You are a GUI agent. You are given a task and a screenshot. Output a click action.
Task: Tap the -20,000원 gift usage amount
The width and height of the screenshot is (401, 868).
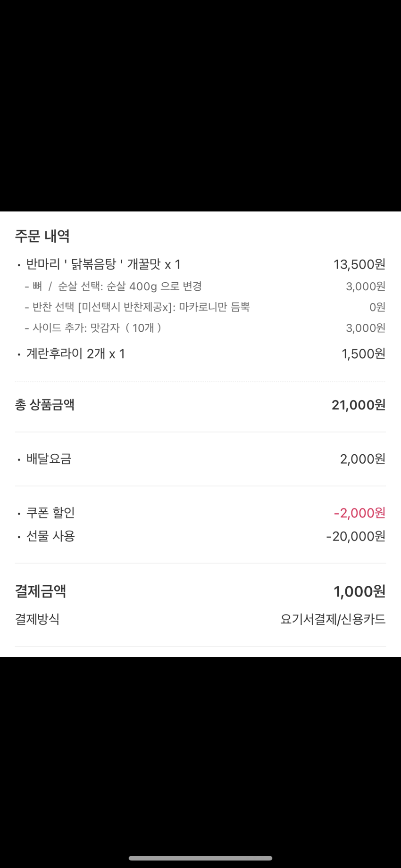(x=356, y=536)
